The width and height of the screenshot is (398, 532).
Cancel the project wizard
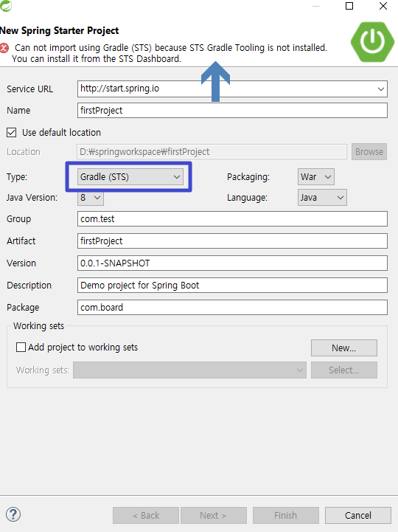(x=358, y=515)
